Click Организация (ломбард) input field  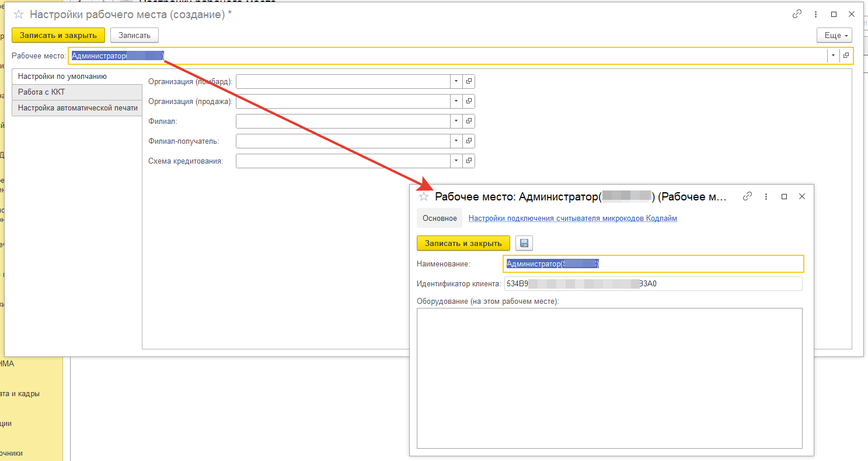[x=343, y=82]
